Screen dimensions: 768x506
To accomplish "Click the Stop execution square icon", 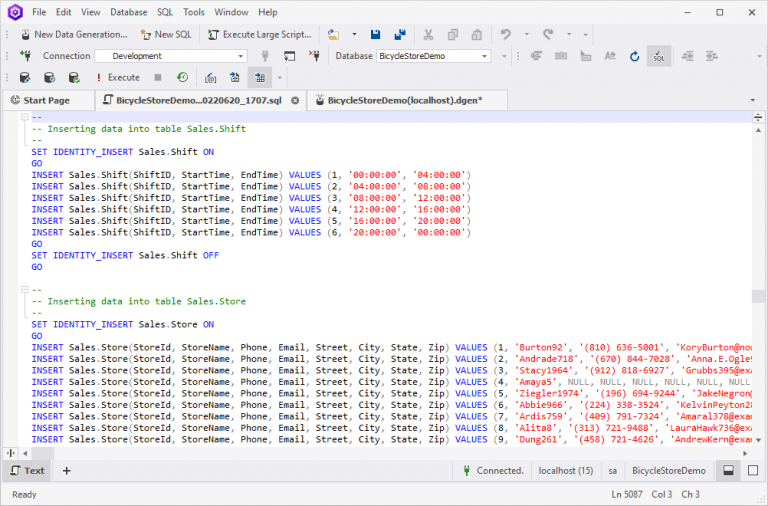I will point(158,77).
